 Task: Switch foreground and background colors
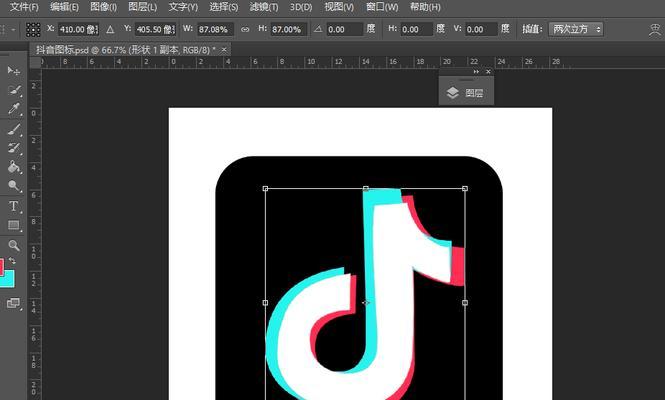(x=14, y=260)
